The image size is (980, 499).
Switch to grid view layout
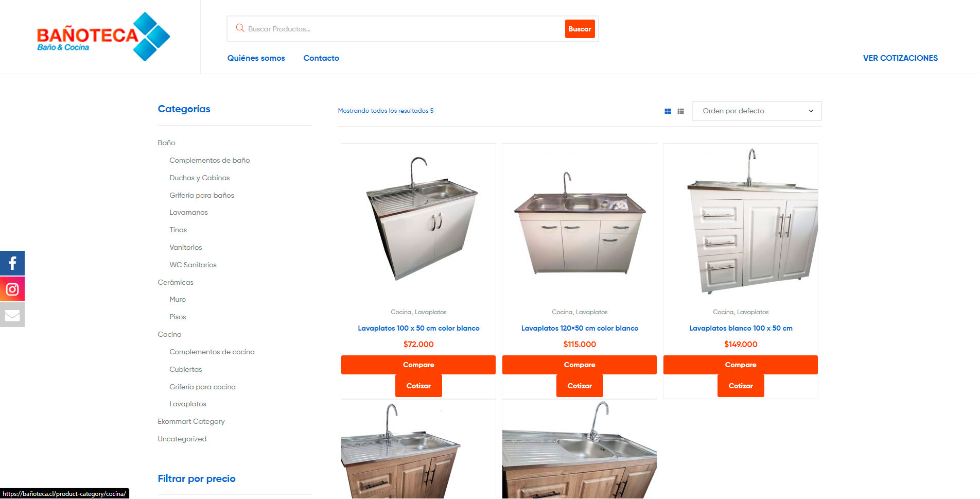point(668,111)
